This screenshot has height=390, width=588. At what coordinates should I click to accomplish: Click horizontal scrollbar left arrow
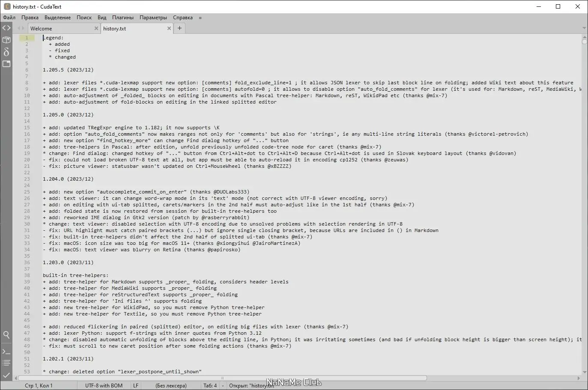(16, 378)
